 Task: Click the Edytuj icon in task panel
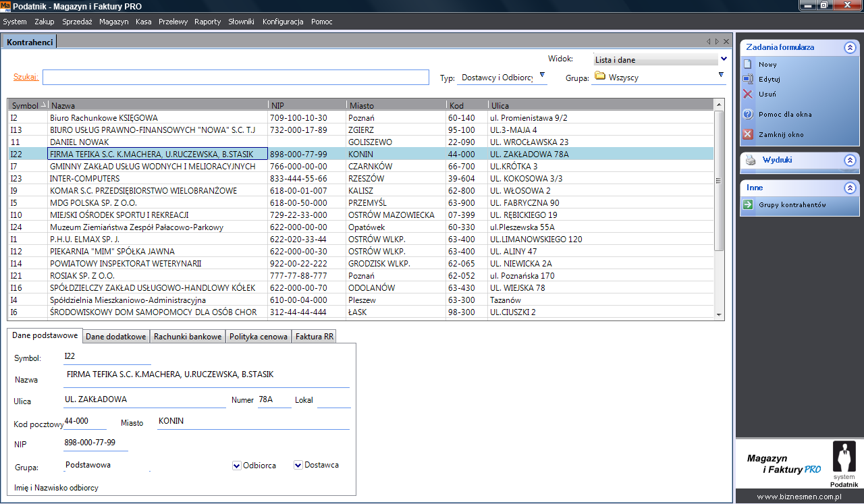(747, 79)
